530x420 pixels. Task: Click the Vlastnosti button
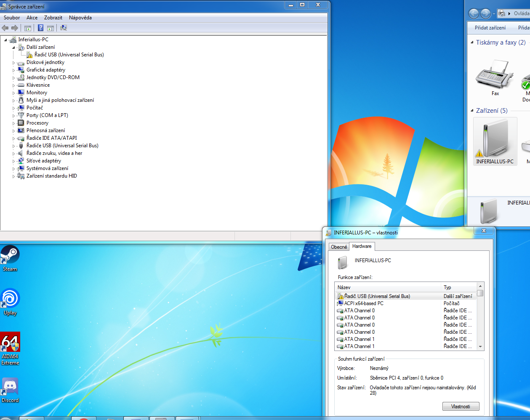point(461,407)
